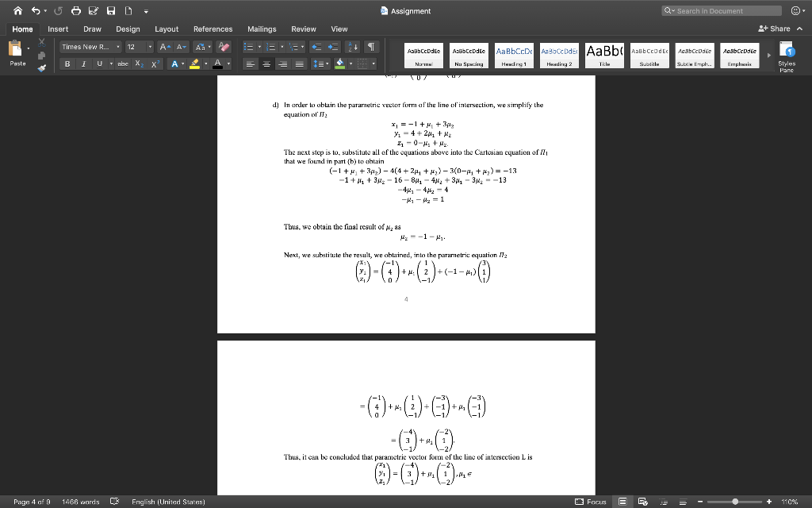Viewport: 812px width, 508px height.
Task: Toggle show paragraph marks pilcrow
Action: [x=371, y=47]
